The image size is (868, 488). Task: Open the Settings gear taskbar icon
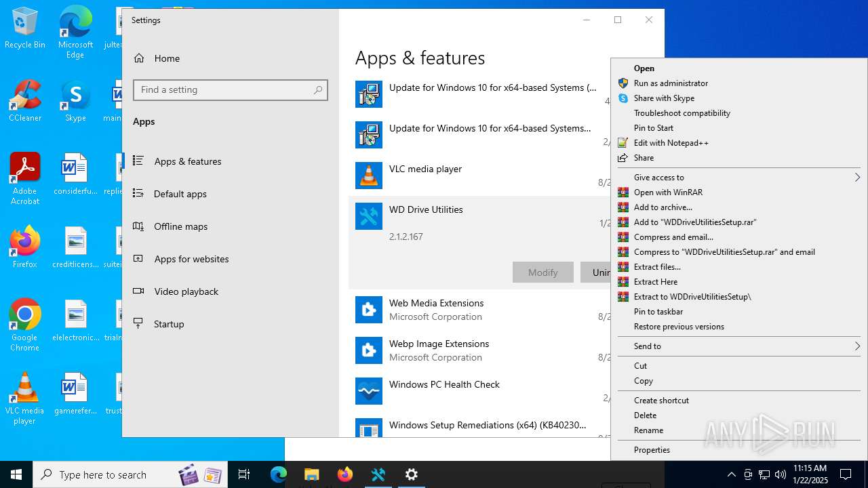(411, 474)
